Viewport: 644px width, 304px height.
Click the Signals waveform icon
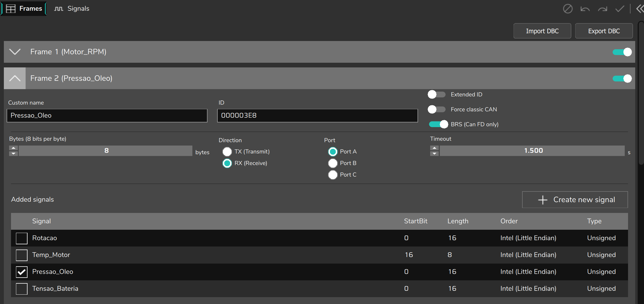coord(59,9)
